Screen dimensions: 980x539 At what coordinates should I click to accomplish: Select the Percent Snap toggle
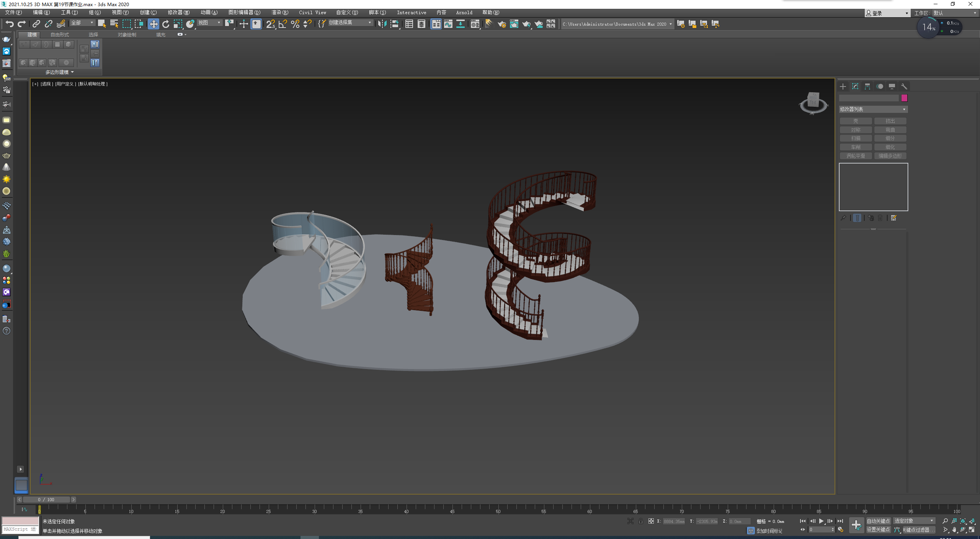coord(295,24)
